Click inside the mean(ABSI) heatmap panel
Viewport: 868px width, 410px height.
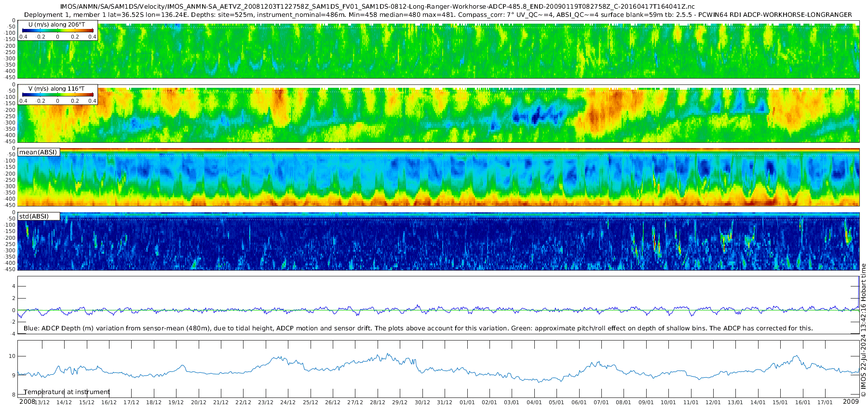click(x=438, y=178)
